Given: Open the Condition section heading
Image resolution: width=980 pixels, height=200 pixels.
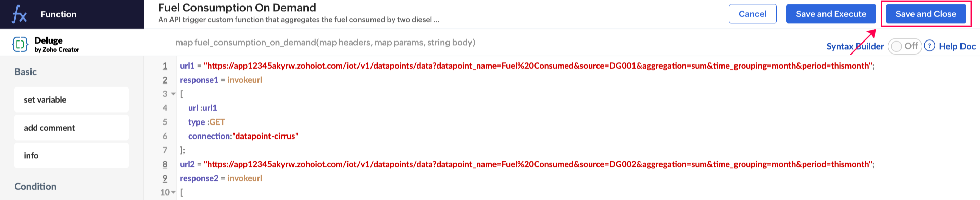Looking at the screenshot, I should [x=35, y=186].
